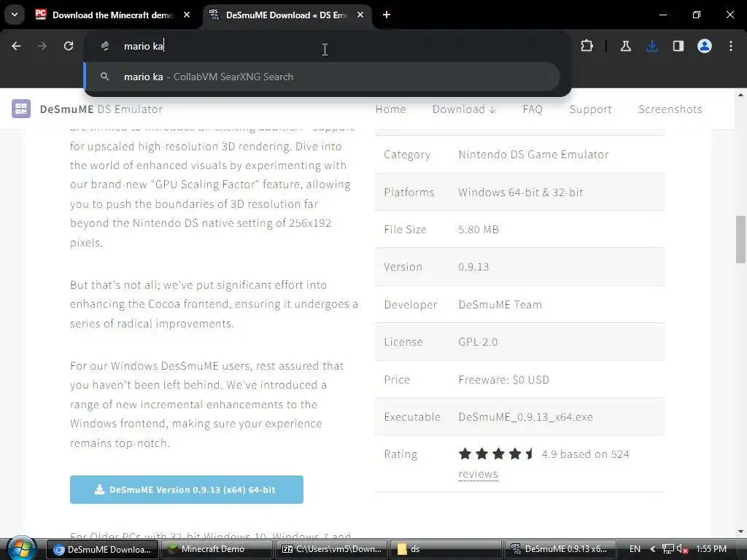Click the browser forward arrow

(x=42, y=46)
